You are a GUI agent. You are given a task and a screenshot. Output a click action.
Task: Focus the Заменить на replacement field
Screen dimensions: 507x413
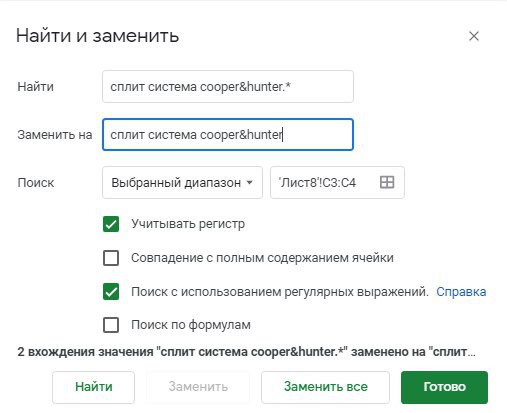pos(228,135)
